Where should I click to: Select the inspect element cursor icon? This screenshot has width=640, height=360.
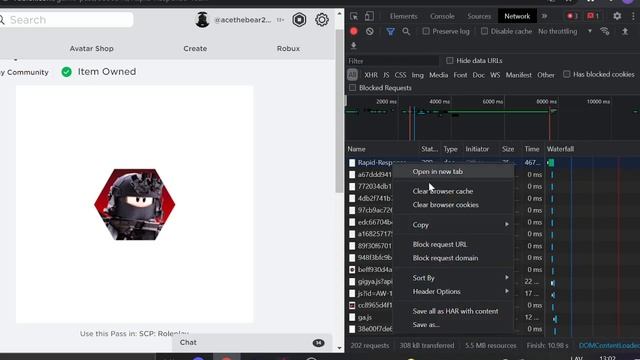pos(354,16)
